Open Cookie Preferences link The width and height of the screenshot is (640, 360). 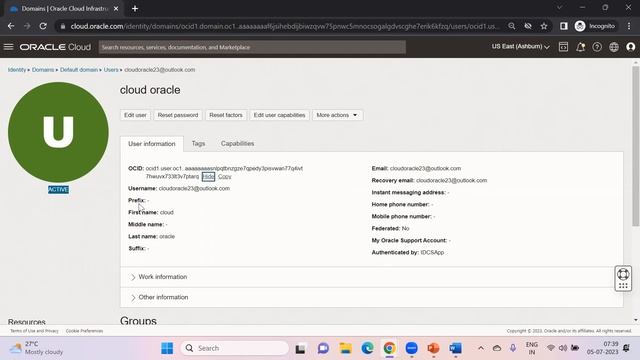[84, 331]
